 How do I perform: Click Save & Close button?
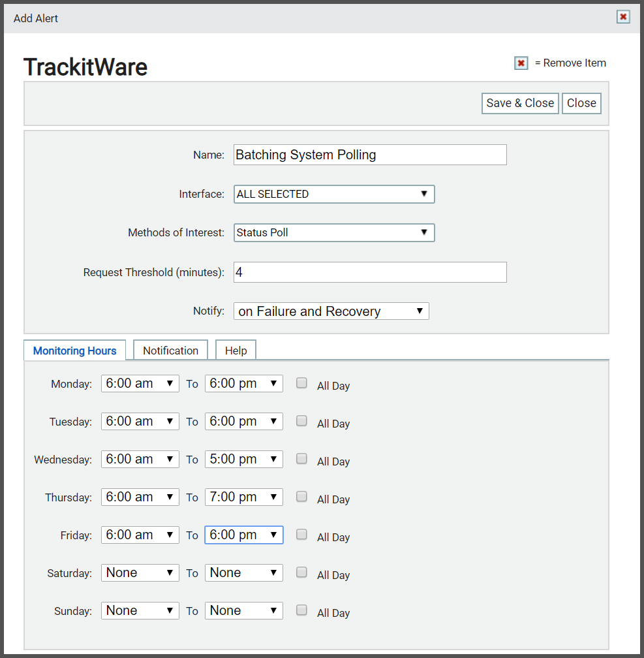[x=520, y=103]
